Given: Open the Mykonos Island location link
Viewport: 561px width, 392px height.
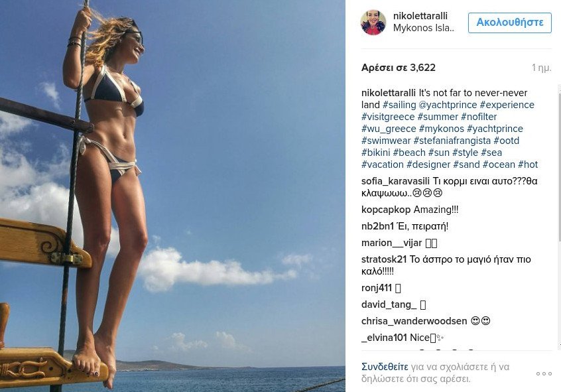Looking at the screenshot, I should point(424,28).
